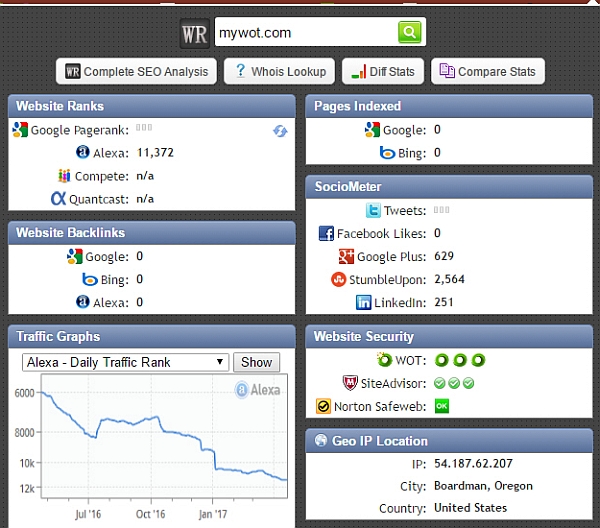Click the Google Plus icon
The width and height of the screenshot is (600, 528).
pos(346,256)
